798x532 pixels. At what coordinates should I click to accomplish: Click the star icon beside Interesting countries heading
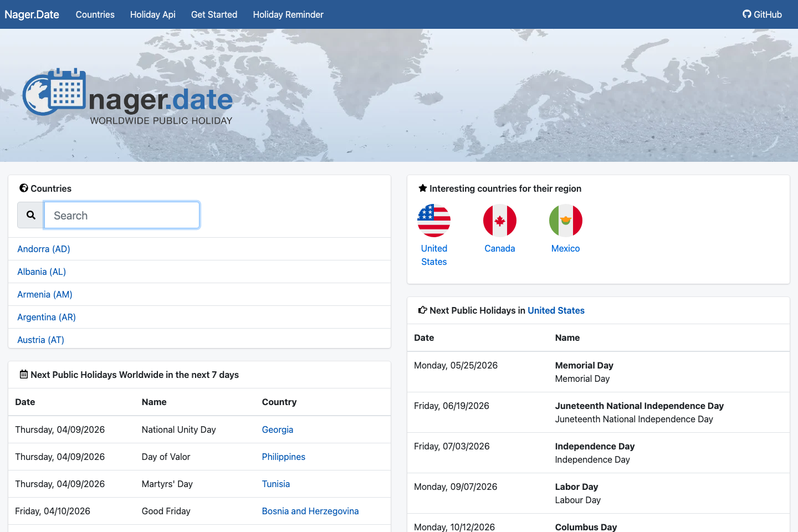pyautogui.click(x=422, y=188)
